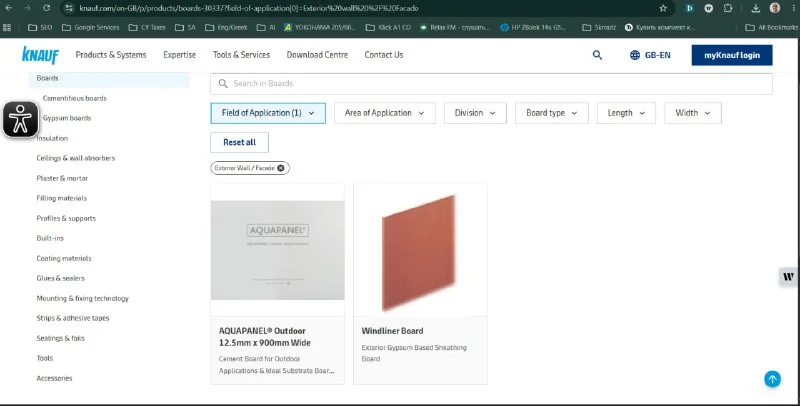Click the Search in Boards field

click(x=491, y=84)
